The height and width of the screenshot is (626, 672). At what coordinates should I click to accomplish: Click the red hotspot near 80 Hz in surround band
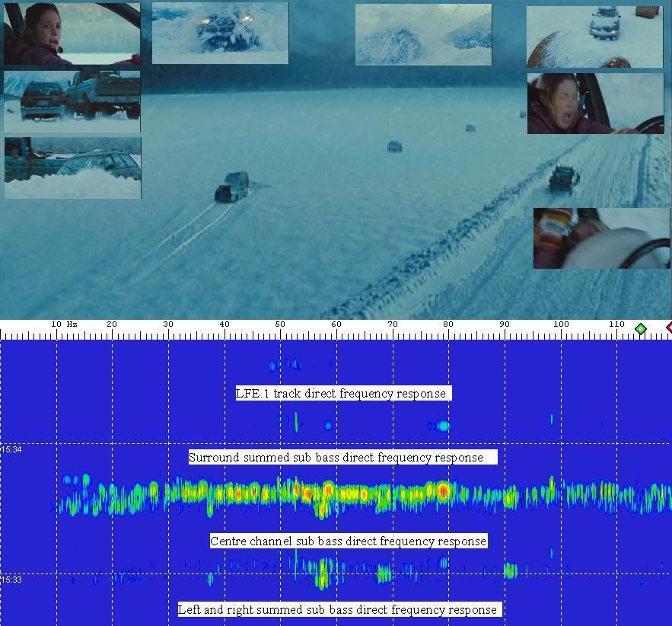442,490
